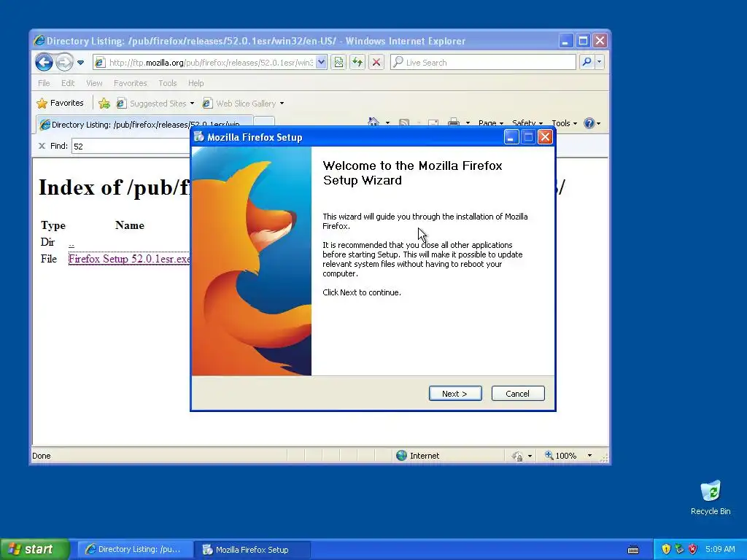Open Suggested Sites dropdown

coord(156,104)
